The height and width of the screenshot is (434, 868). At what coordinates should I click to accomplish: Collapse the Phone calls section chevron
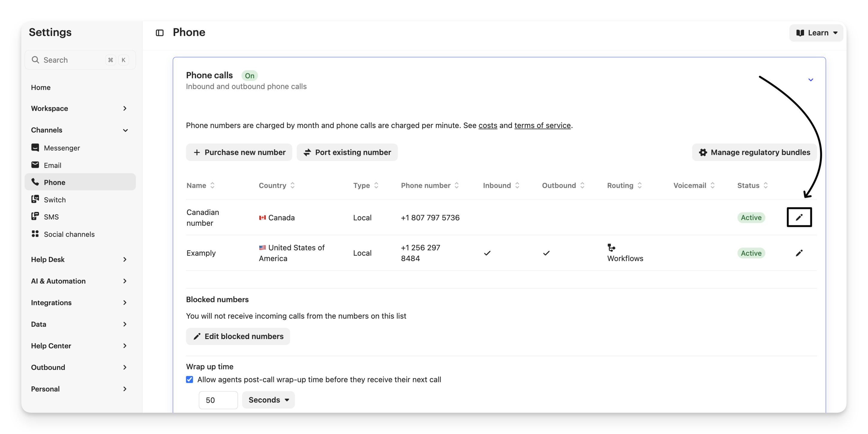[810, 80]
